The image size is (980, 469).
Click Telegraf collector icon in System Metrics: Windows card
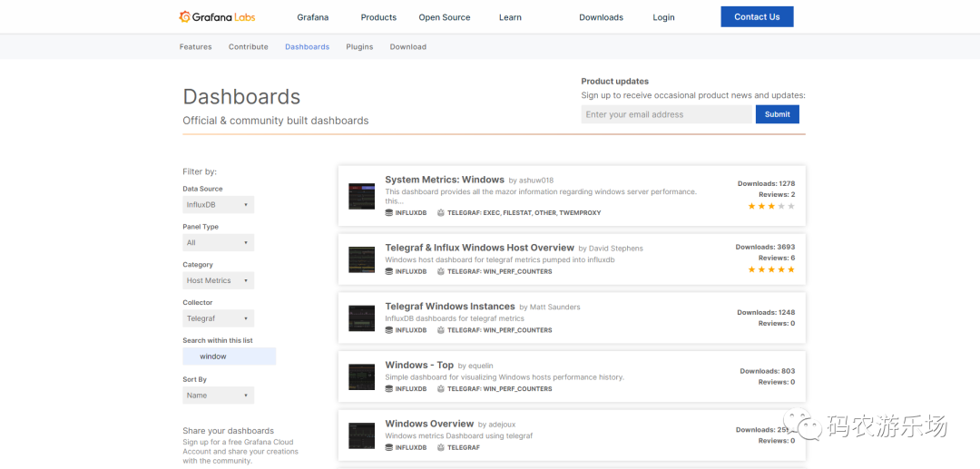click(x=441, y=213)
